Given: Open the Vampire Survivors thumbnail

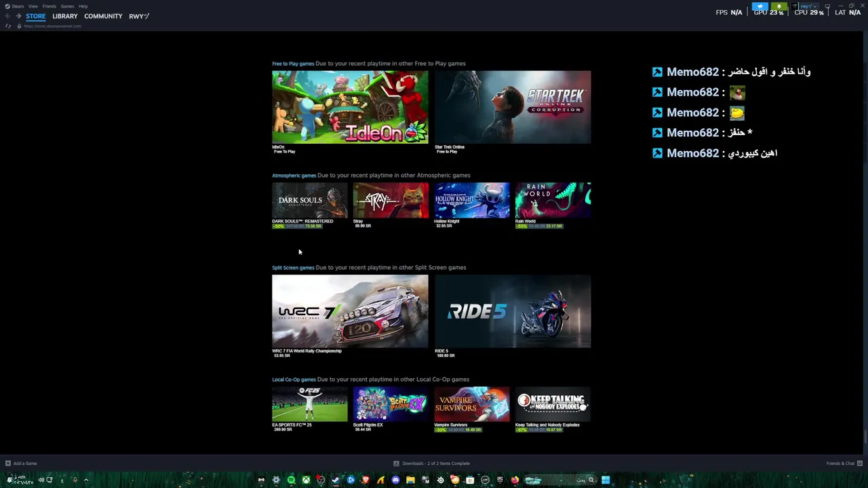Looking at the screenshot, I should [x=472, y=404].
